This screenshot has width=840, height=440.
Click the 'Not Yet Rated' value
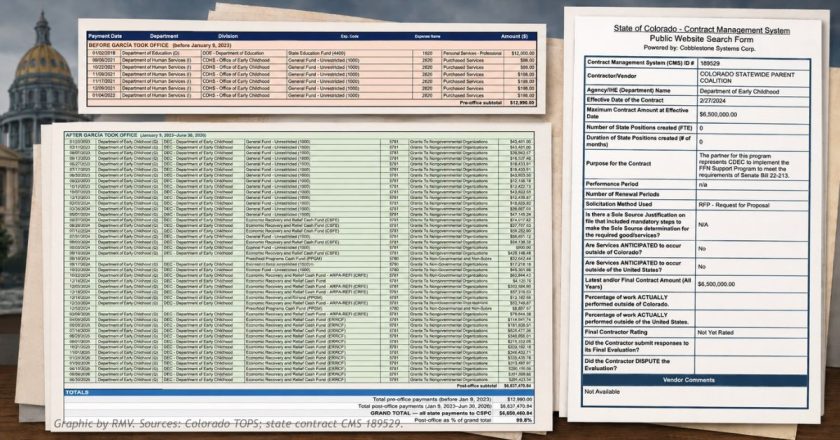click(x=715, y=332)
